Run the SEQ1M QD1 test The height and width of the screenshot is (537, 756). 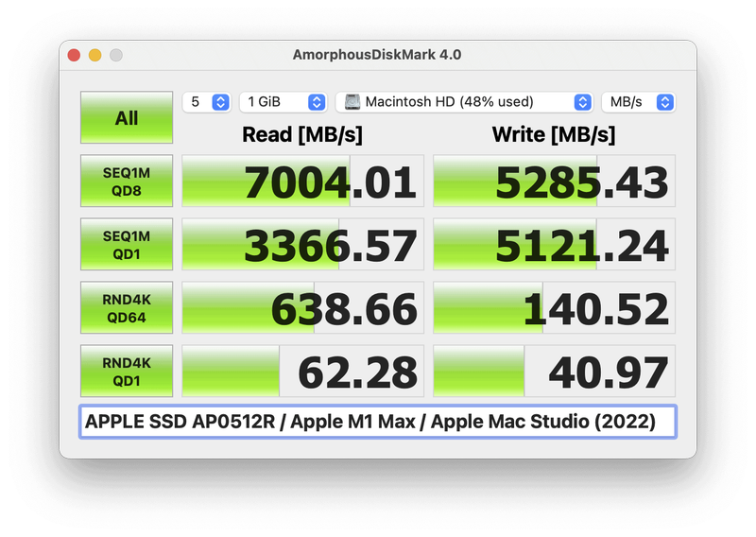pos(127,244)
